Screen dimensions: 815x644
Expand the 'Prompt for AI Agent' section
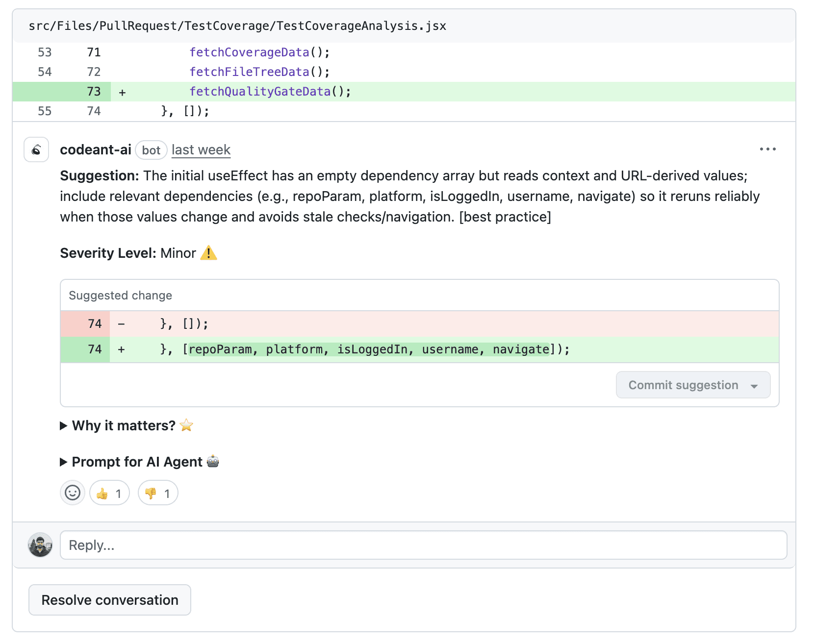point(139,462)
